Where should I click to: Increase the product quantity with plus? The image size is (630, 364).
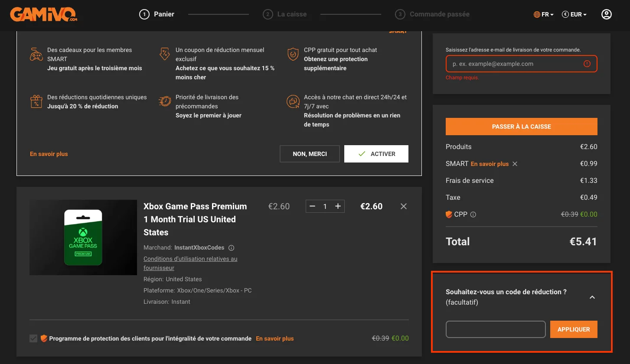(338, 206)
